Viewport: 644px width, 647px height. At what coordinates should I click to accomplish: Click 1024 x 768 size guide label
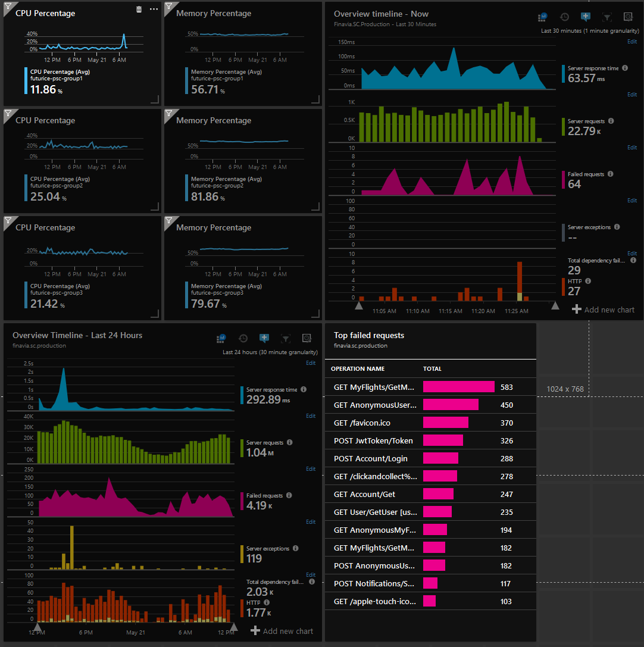point(565,389)
